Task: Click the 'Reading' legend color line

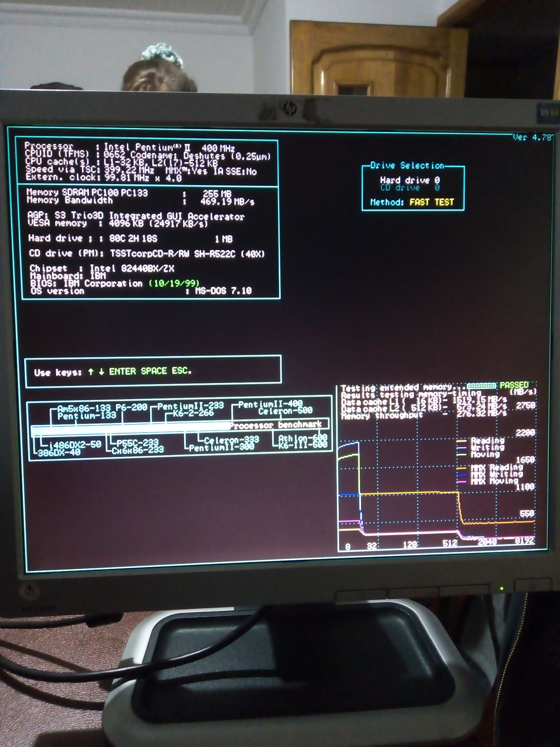Action: [461, 441]
